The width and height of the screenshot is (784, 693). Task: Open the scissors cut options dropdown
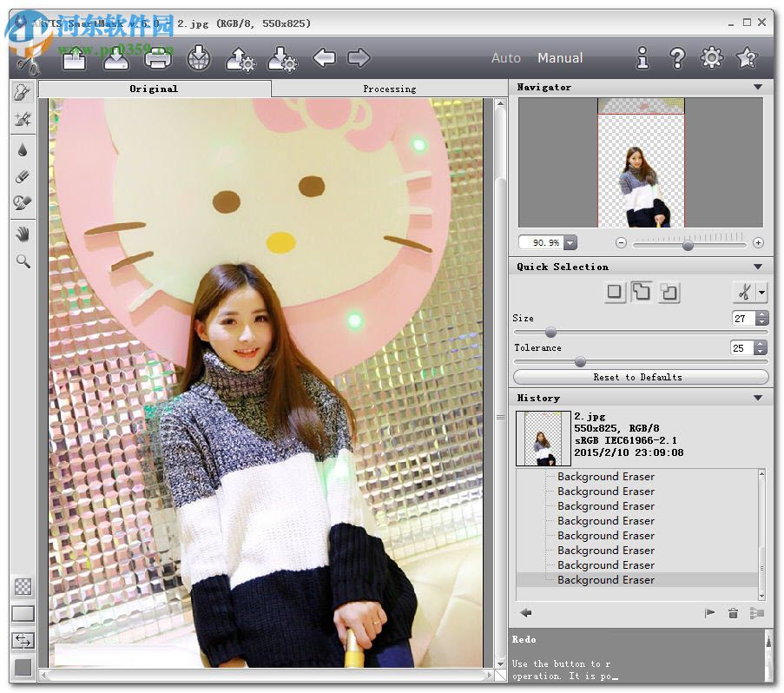[x=759, y=293]
